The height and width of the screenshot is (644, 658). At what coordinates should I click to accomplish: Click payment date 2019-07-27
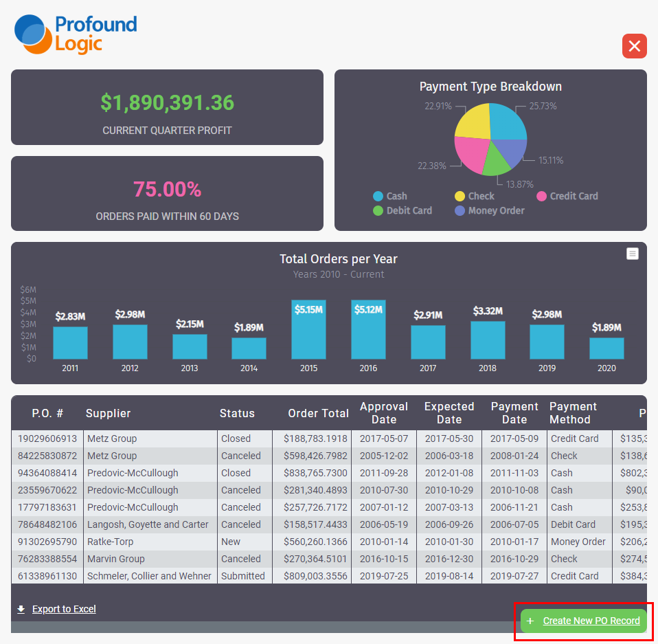514,576
